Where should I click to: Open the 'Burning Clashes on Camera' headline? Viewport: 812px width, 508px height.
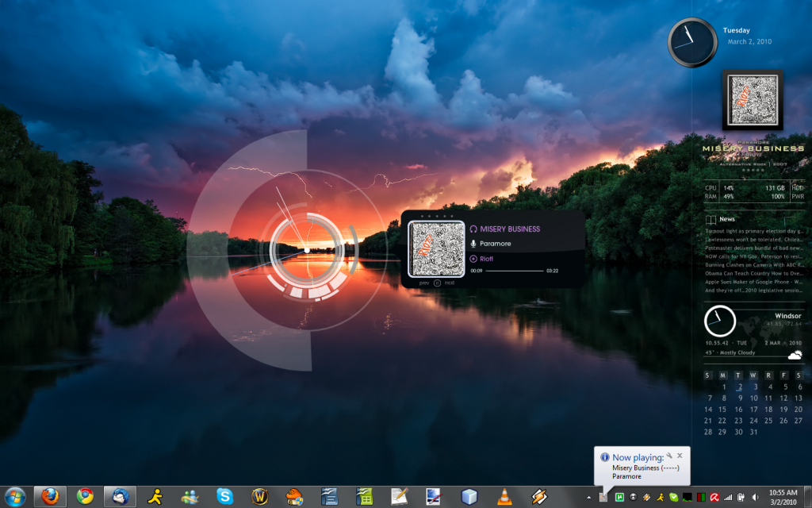tap(755, 265)
